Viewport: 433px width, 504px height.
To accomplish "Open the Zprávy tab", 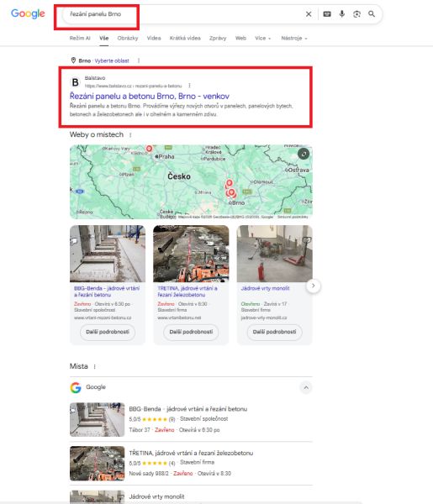I will click(x=218, y=39).
